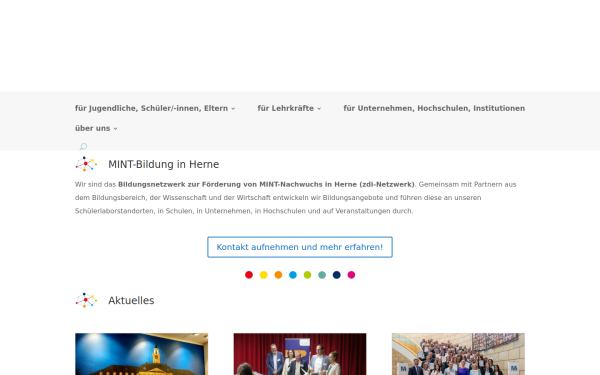The image size is (600, 375).
Task: Select the yellow dot
Action: (264, 275)
